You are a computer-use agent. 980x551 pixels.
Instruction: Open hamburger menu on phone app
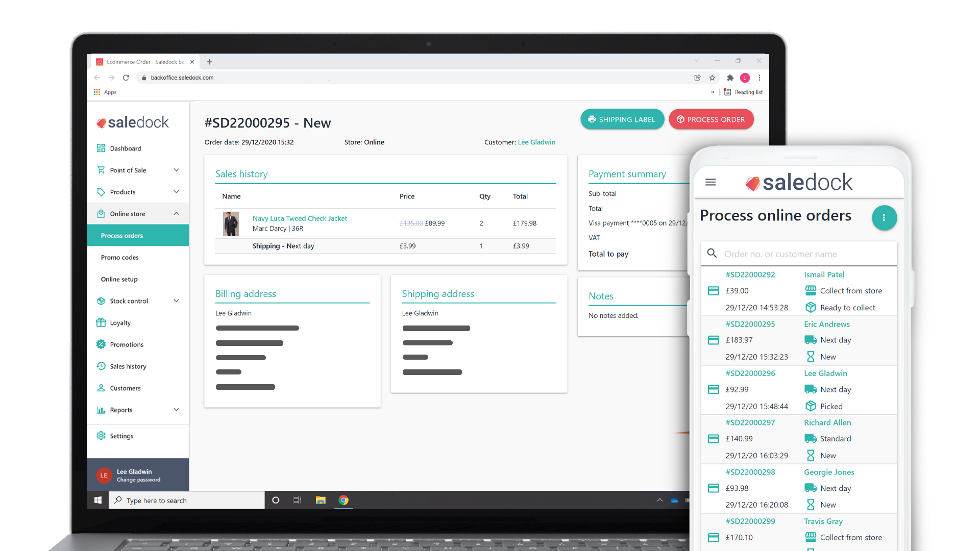click(710, 182)
